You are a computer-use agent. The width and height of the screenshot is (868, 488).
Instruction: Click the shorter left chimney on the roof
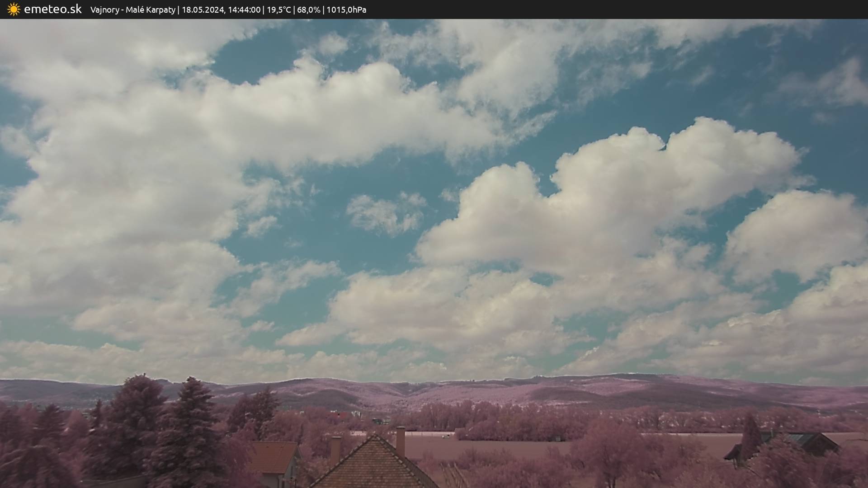[x=335, y=449]
